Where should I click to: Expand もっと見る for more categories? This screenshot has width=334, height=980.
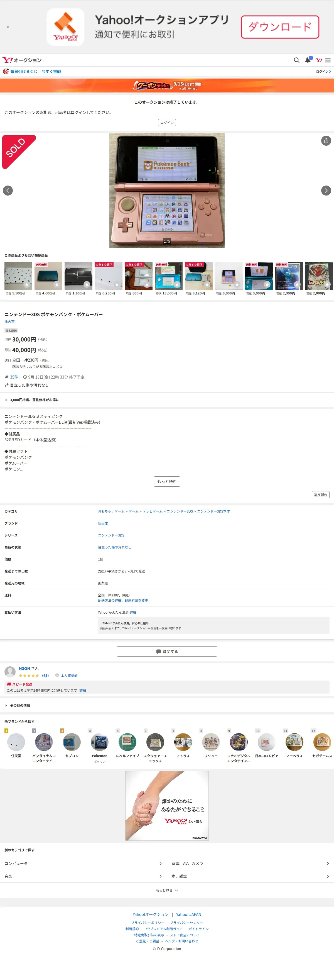[167, 890]
